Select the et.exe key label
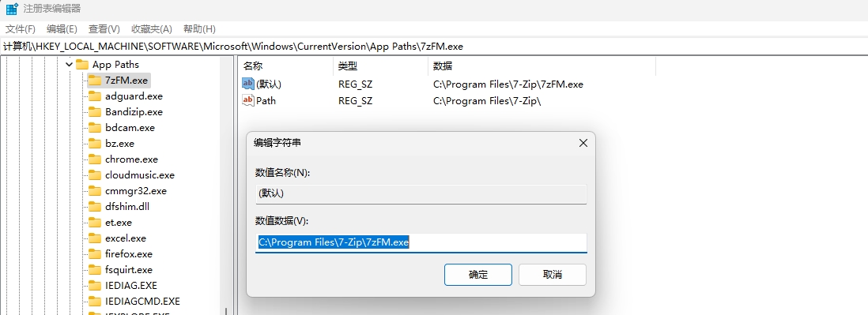Viewport: 868px width, 315px height. point(119,223)
